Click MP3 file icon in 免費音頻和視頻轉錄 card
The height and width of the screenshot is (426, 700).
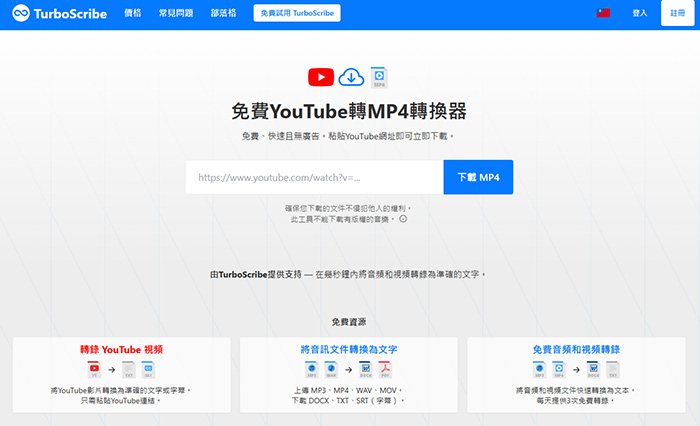(539, 369)
